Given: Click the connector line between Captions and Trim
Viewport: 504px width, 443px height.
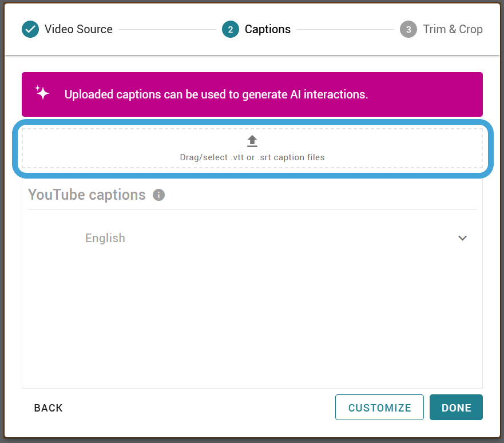Looking at the screenshot, I should click(x=345, y=29).
